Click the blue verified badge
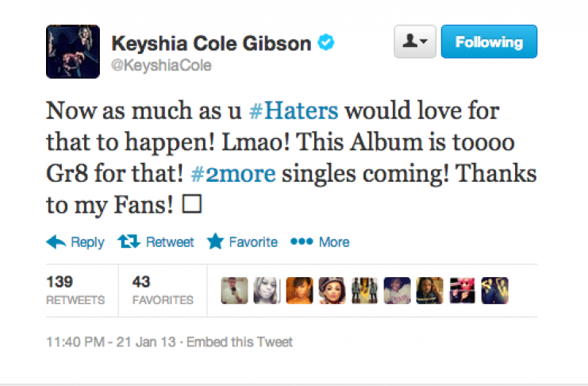Image resolution: width=588 pixels, height=386 pixels. click(326, 42)
